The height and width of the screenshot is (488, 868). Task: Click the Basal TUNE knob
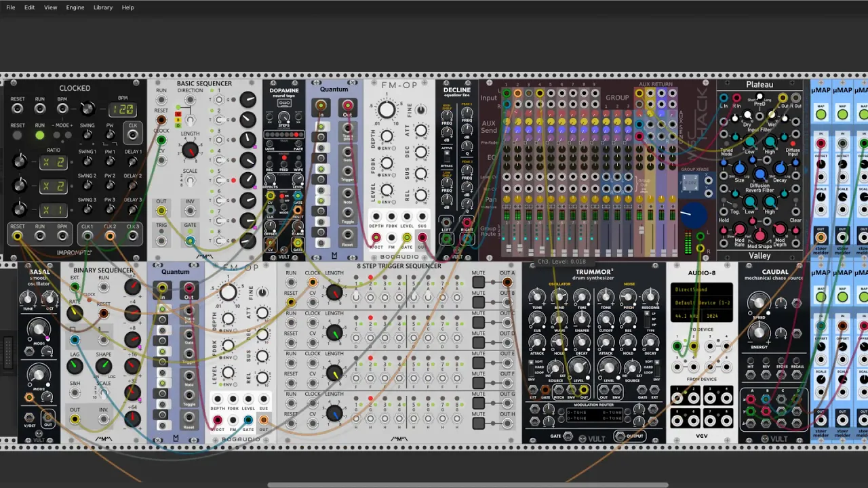[x=28, y=298]
